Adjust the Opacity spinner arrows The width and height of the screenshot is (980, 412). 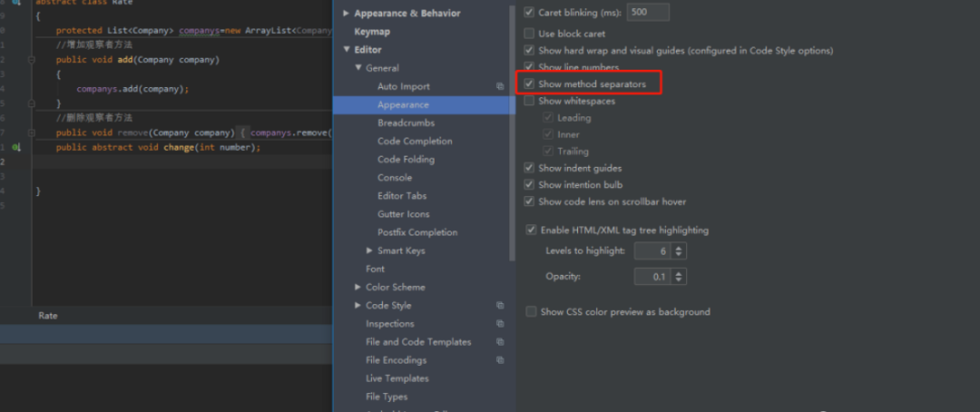tap(680, 277)
